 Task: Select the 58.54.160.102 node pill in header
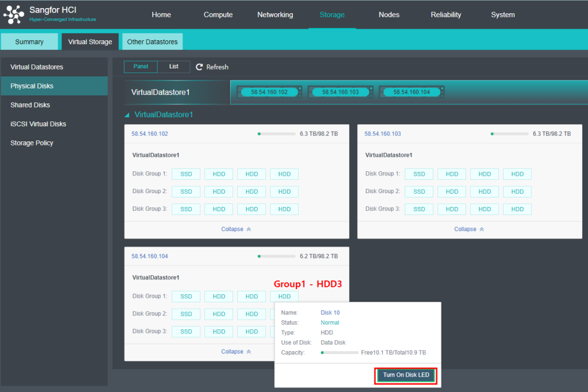(269, 92)
